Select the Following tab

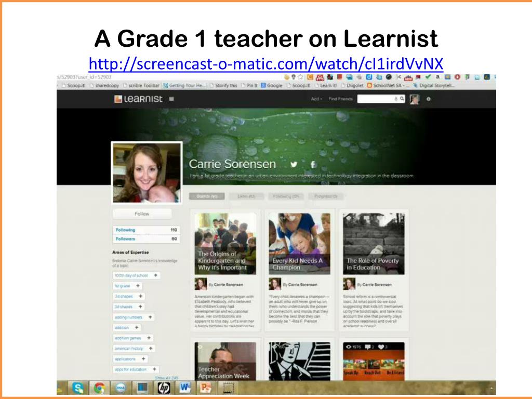tap(286, 196)
